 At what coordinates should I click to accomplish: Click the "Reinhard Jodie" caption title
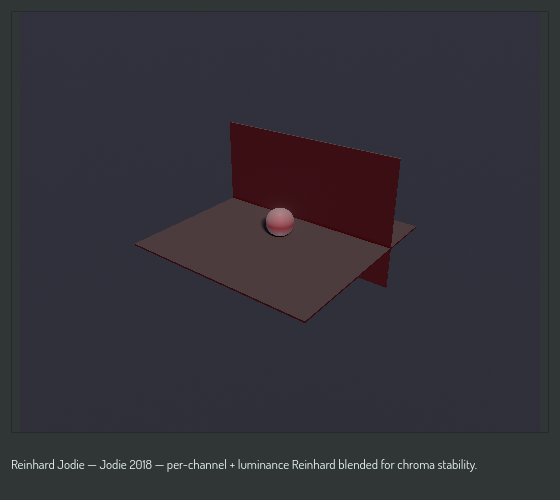(48, 465)
